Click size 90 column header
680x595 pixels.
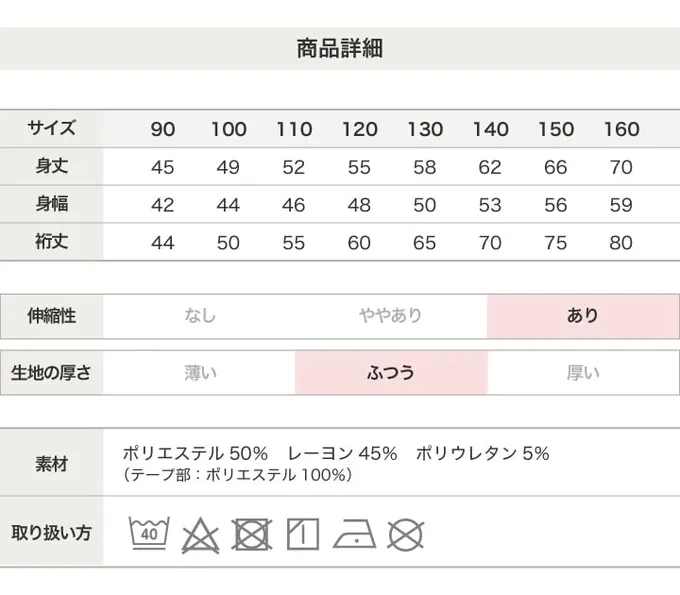(x=163, y=129)
